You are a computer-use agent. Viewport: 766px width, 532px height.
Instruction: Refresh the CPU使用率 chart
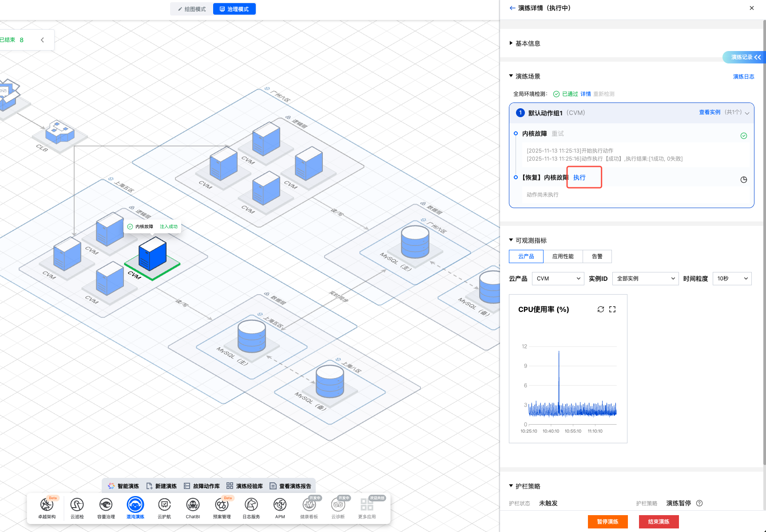[x=600, y=309]
